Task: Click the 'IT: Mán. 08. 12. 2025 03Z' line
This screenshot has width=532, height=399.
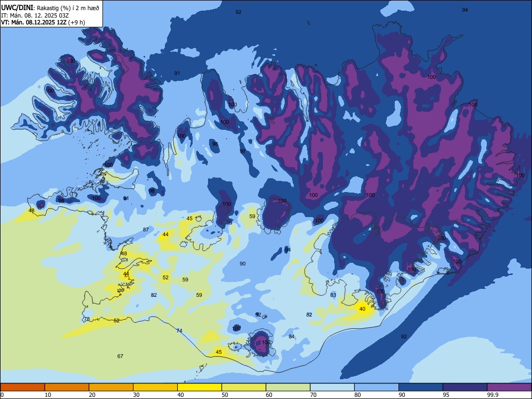Action: click(35, 15)
